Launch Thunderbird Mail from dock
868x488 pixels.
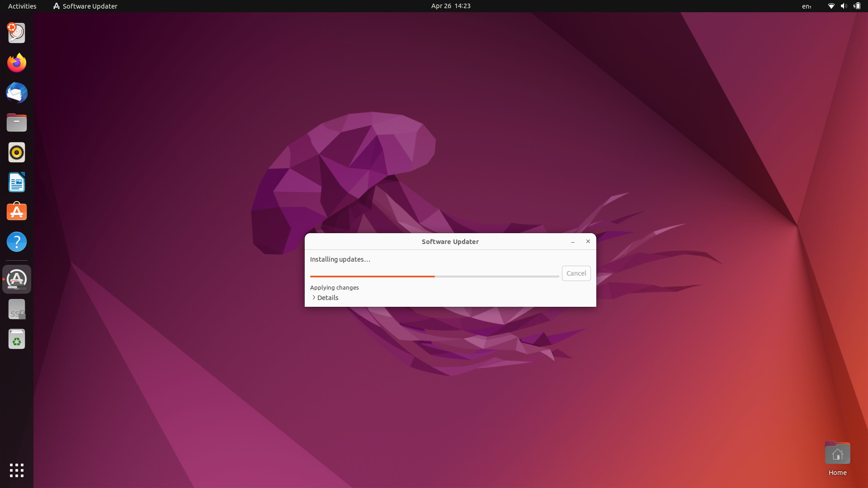[x=17, y=93]
